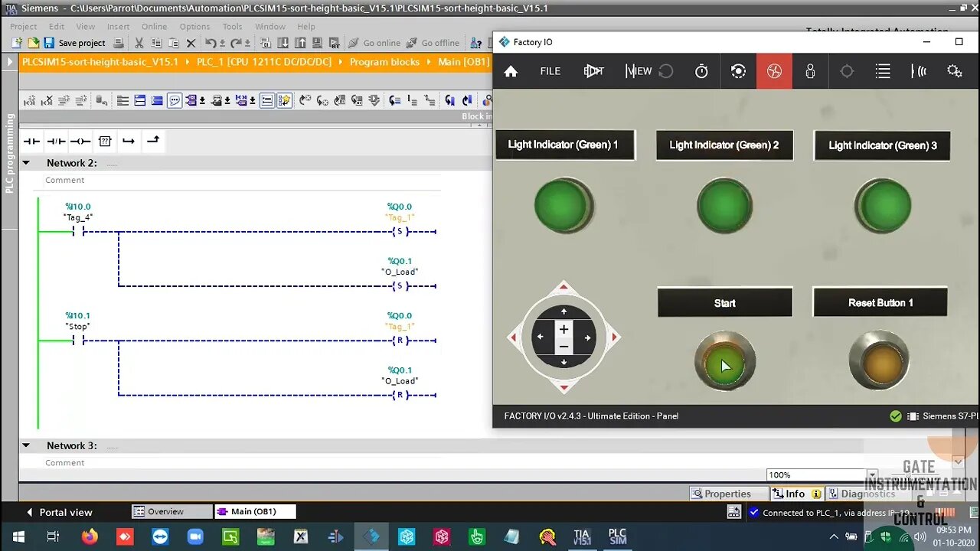Open the Window menu
Viewport: 980px width, 551px height.
269,26
